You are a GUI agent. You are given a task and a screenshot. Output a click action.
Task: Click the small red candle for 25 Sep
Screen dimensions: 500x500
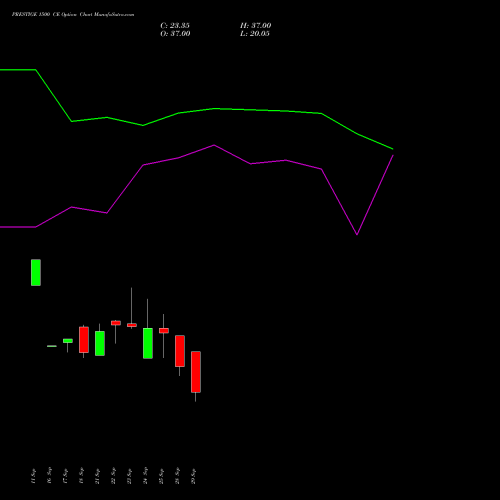(x=164, y=331)
